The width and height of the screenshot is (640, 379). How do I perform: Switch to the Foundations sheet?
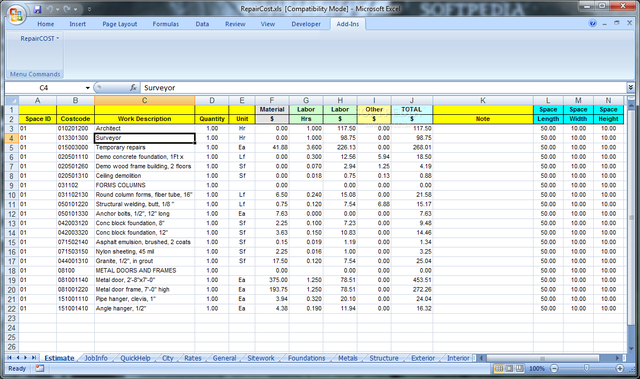pos(307,358)
